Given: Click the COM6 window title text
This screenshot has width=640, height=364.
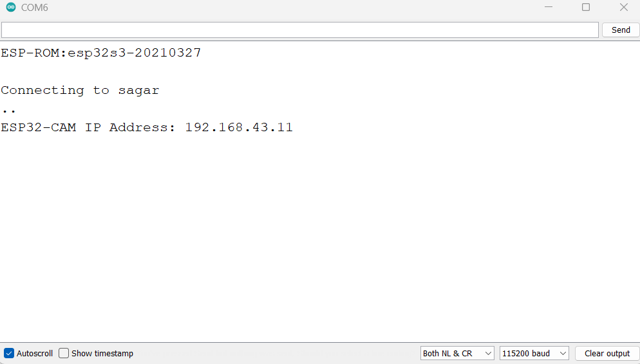Looking at the screenshot, I should point(35,8).
